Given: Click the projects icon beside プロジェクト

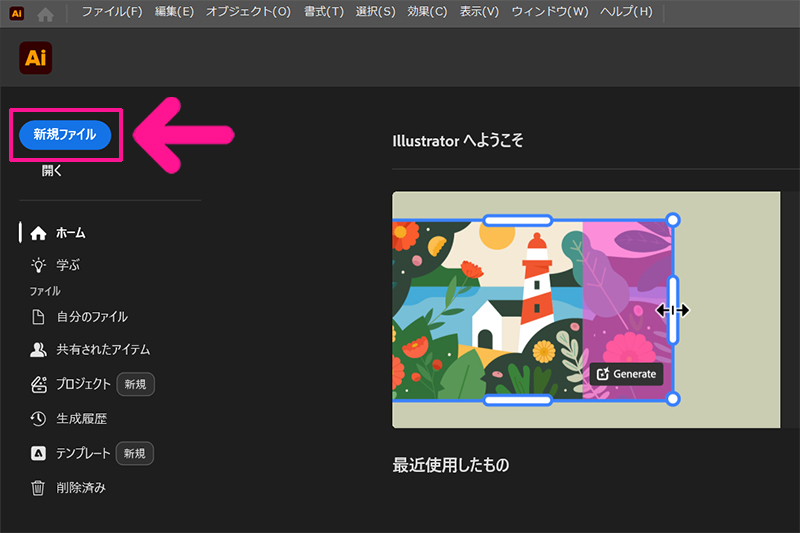Looking at the screenshot, I should point(39,384).
